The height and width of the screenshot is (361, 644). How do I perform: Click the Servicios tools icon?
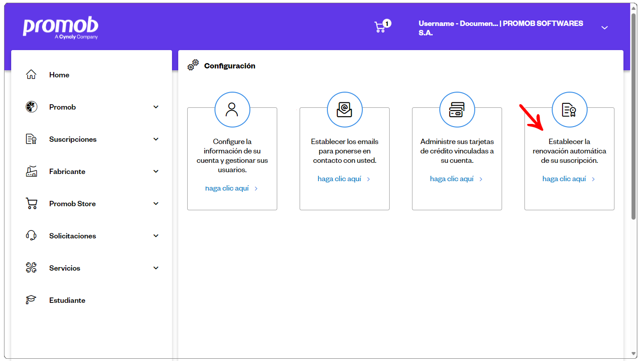pyautogui.click(x=31, y=268)
